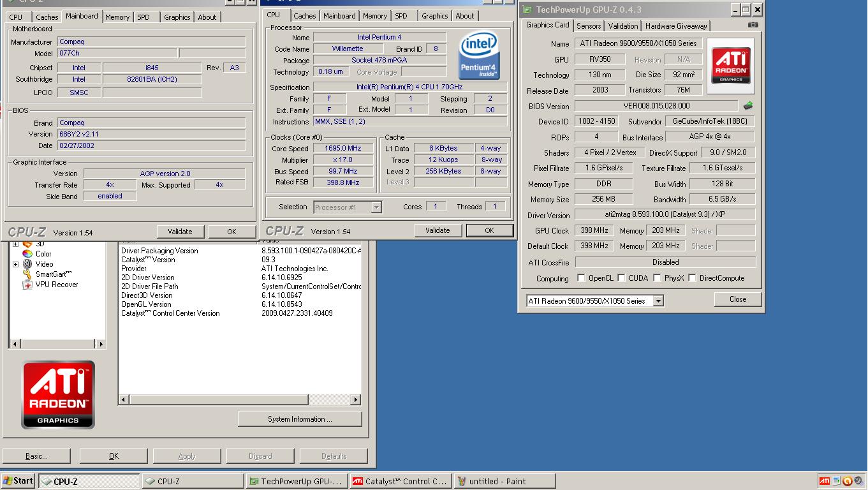868x490 pixels.
Task: Open the Processor #1 selection dropdown
Action: (376, 207)
